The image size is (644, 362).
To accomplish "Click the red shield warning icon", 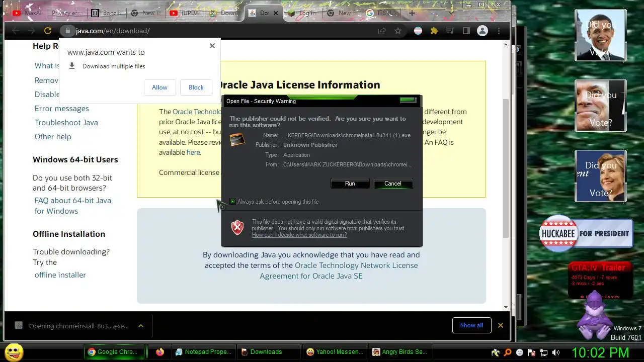I will pos(237,228).
